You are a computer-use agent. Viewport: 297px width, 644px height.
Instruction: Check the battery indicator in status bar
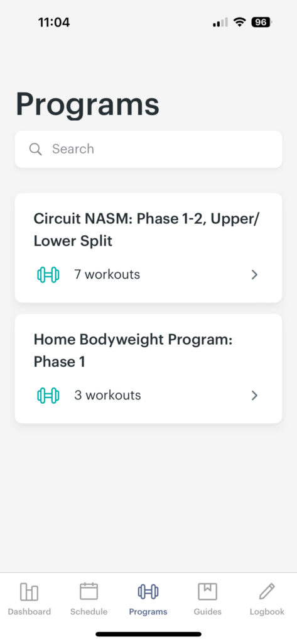(x=262, y=22)
